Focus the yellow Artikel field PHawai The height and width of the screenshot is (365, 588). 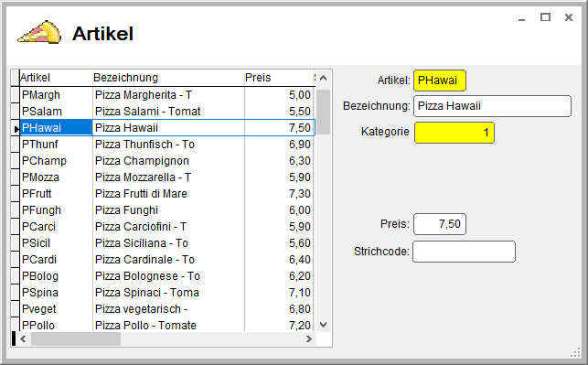pos(440,81)
